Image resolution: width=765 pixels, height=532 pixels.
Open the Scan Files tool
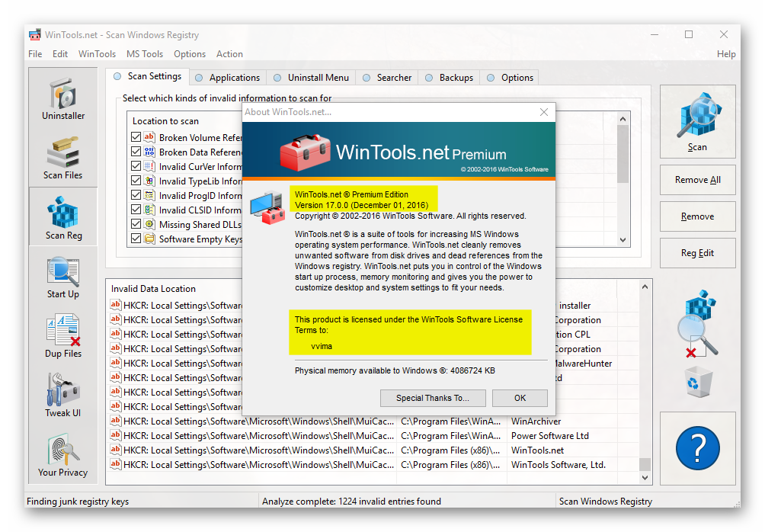[x=63, y=158]
